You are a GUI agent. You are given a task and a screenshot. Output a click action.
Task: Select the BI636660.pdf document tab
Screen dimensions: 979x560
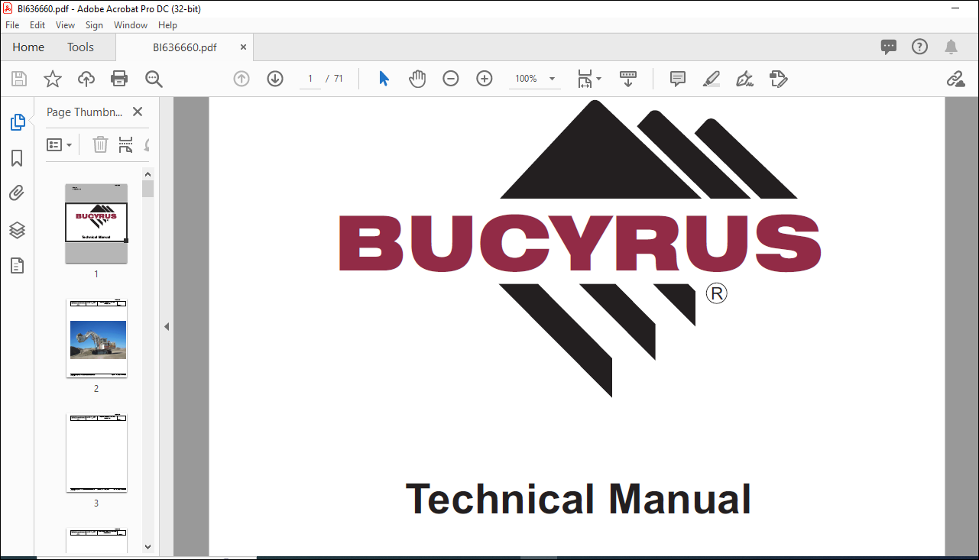184,47
